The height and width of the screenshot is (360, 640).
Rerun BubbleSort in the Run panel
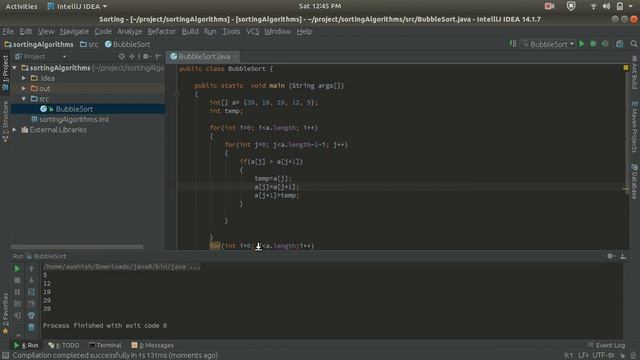pyautogui.click(x=17, y=269)
